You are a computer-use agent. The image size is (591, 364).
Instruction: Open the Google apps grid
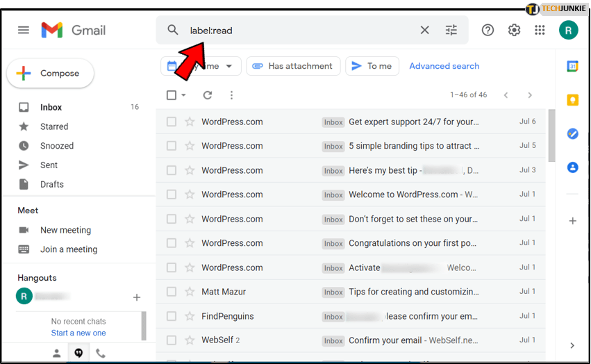[x=540, y=30]
